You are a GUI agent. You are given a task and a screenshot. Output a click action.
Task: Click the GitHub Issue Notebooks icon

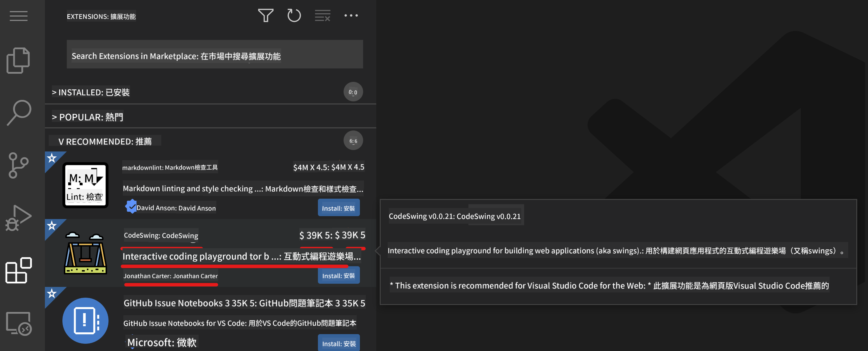[85, 320]
